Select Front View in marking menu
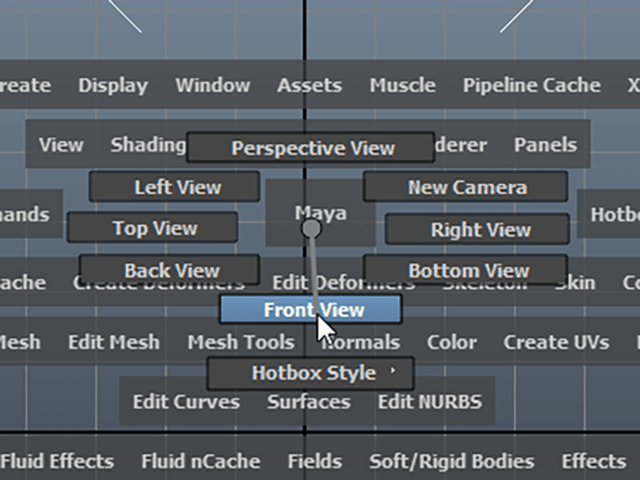This screenshot has width=640, height=480. click(310, 310)
